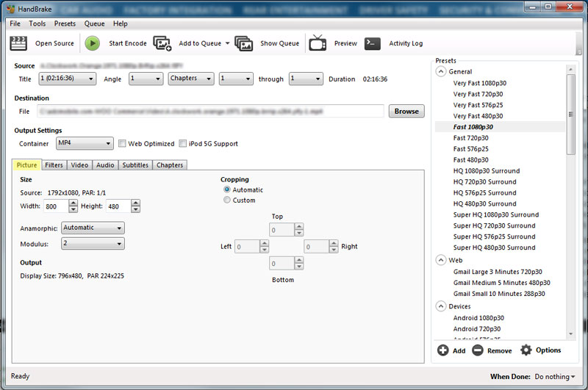Open the Queue menu
Image resolution: width=588 pixels, height=390 pixels.
[x=95, y=24]
